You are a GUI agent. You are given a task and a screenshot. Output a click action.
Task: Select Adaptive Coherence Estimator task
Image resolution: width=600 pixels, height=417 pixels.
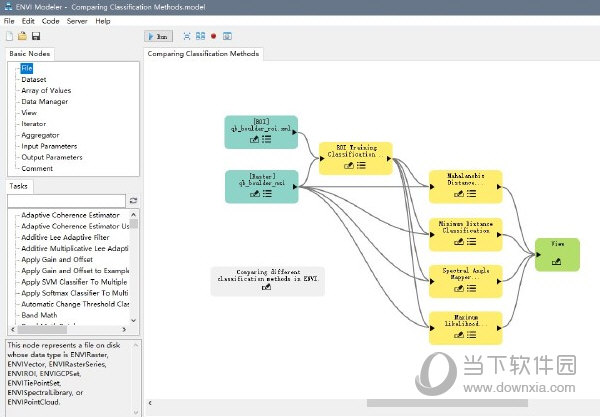tap(70, 215)
